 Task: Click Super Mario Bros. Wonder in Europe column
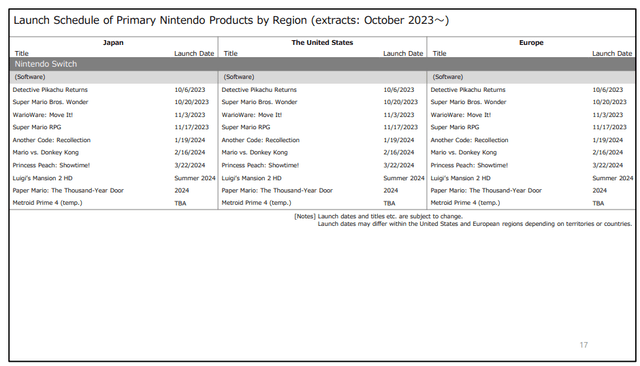click(x=468, y=102)
